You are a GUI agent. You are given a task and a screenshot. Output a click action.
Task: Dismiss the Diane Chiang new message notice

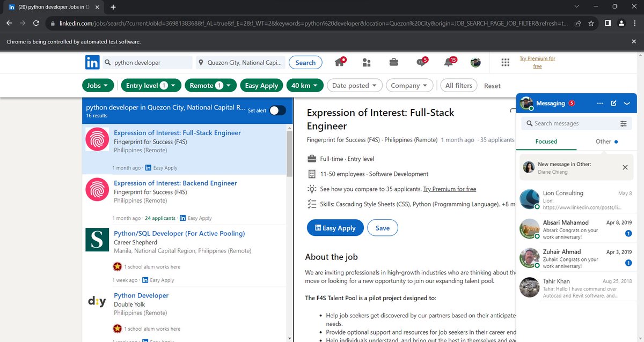pos(625,167)
